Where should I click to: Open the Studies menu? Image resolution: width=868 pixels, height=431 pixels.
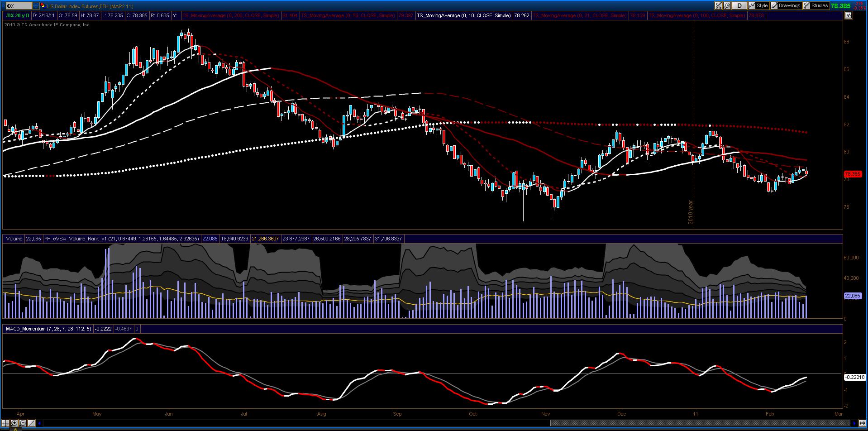click(816, 6)
